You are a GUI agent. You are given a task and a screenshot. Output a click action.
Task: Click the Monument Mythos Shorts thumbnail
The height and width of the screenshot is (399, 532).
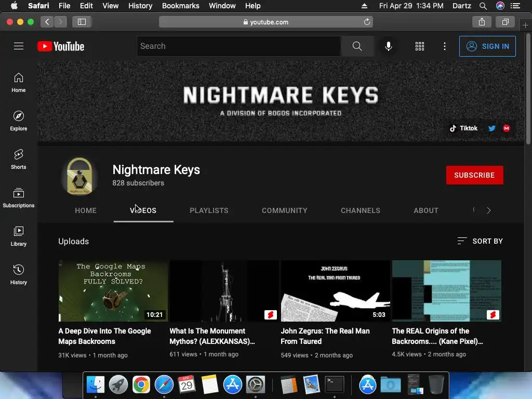(224, 291)
